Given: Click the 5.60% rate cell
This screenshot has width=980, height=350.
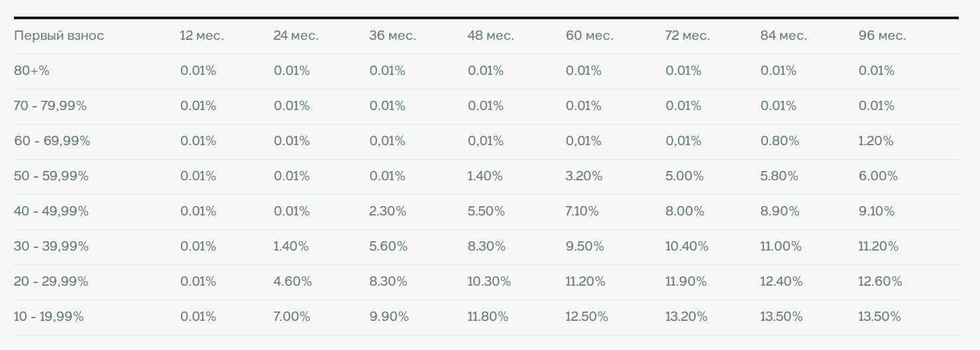Looking at the screenshot, I should [x=388, y=247].
